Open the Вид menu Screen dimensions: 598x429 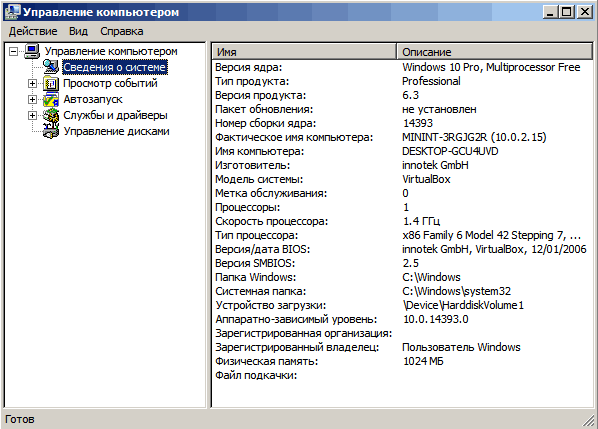[78, 31]
